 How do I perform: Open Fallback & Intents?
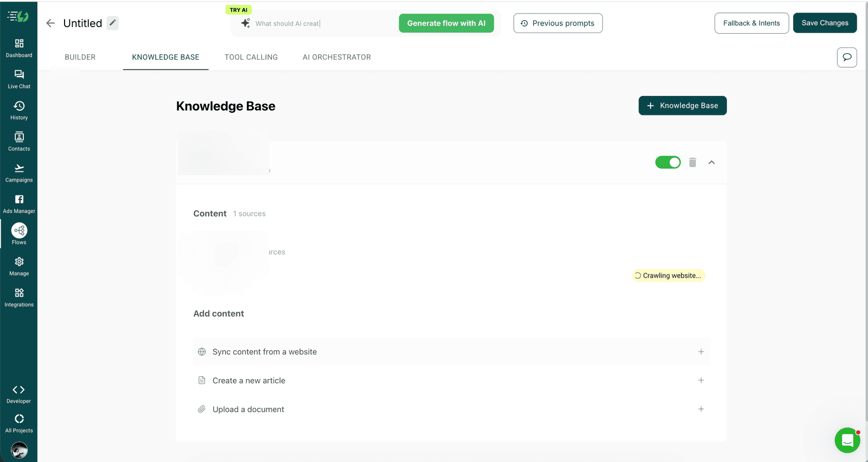[x=751, y=23]
